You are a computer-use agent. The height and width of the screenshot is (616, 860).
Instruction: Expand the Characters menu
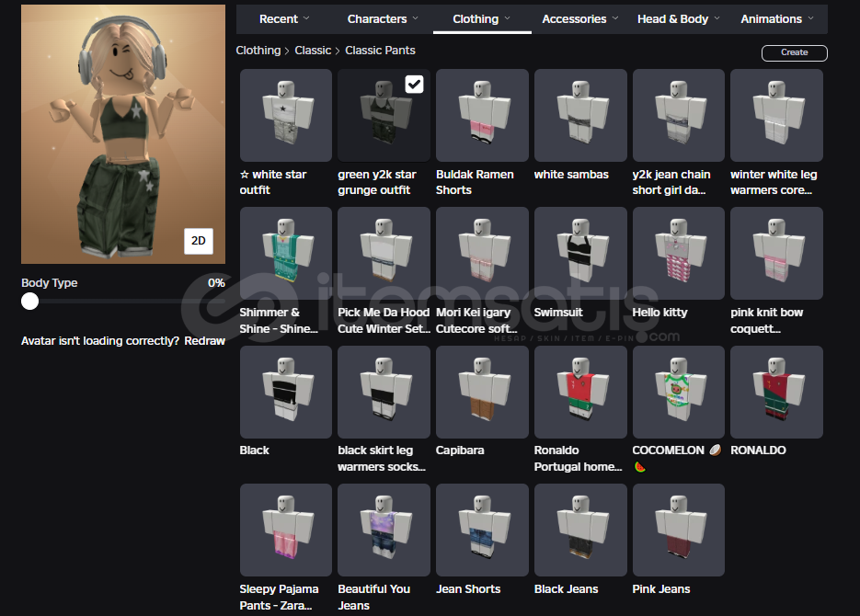(x=383, y=19)
